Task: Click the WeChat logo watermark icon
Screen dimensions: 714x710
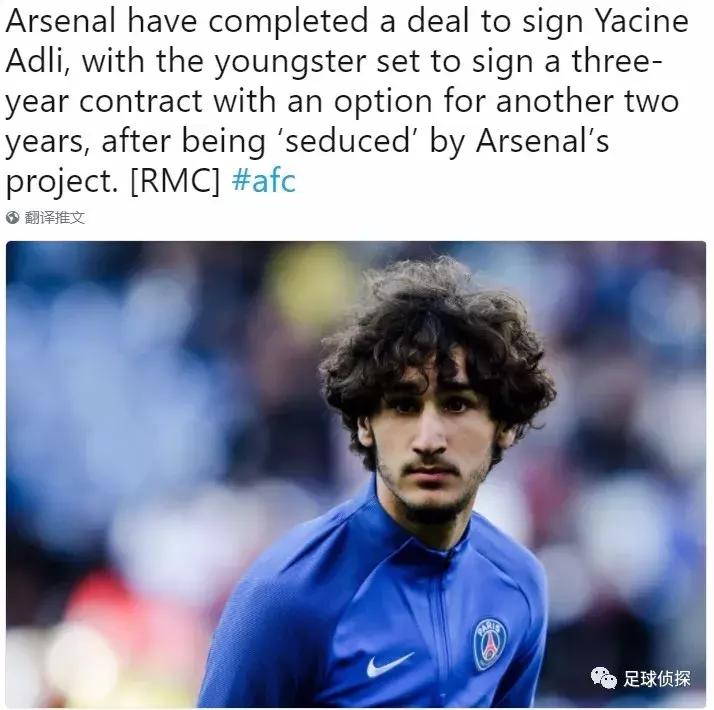Action: pyautogui.click(x=605, y=678)
